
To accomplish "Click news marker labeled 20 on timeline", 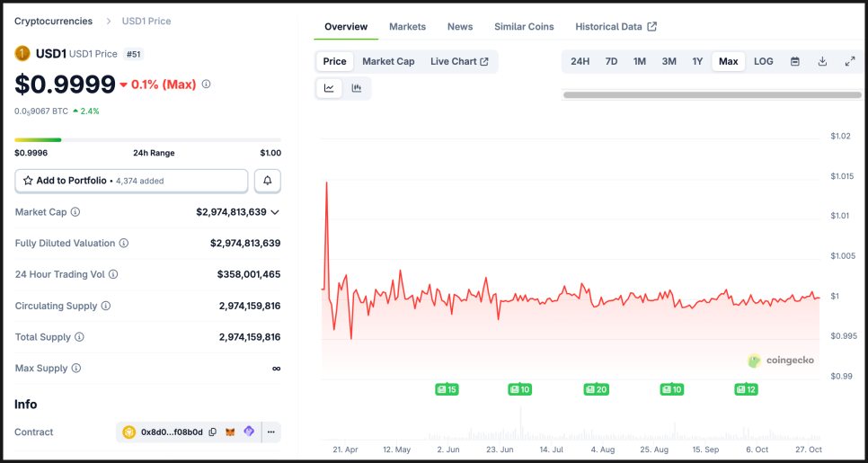I will point(596,389).
